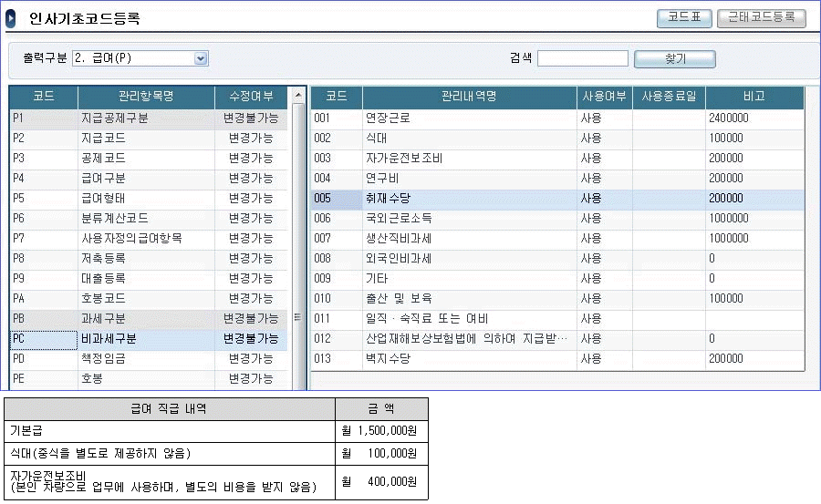Click the 근태코드등록 button
The image size is (821, 504).
(x=762, y=17)
